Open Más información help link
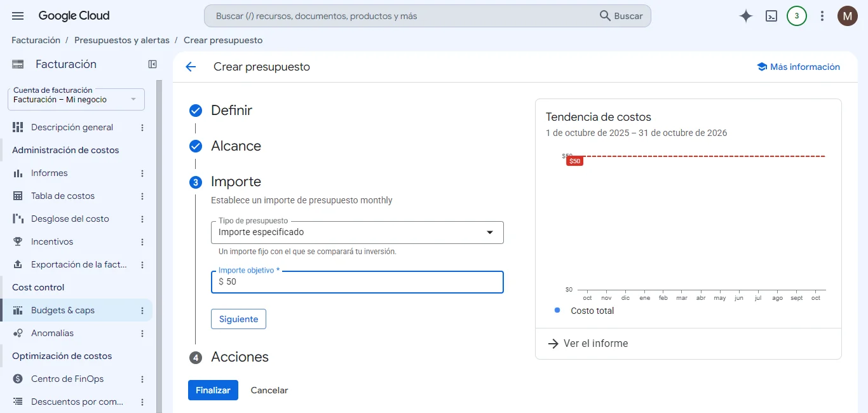 pyautogui.click(x=798, y=67)
